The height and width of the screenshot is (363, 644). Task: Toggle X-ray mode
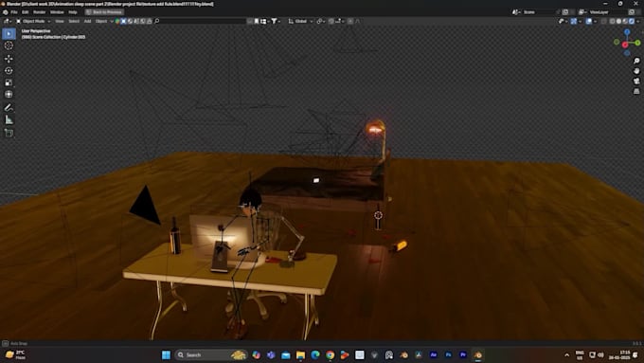point(604,21)
